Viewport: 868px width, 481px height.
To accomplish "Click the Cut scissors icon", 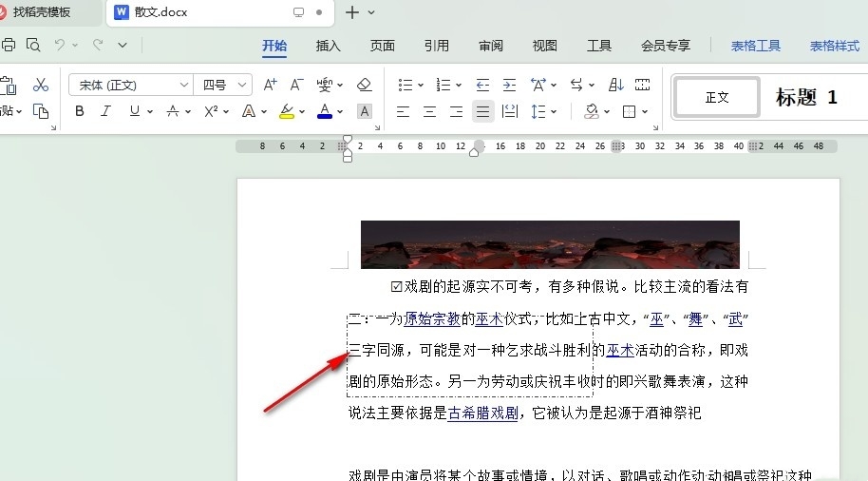I will pos(41,85).
